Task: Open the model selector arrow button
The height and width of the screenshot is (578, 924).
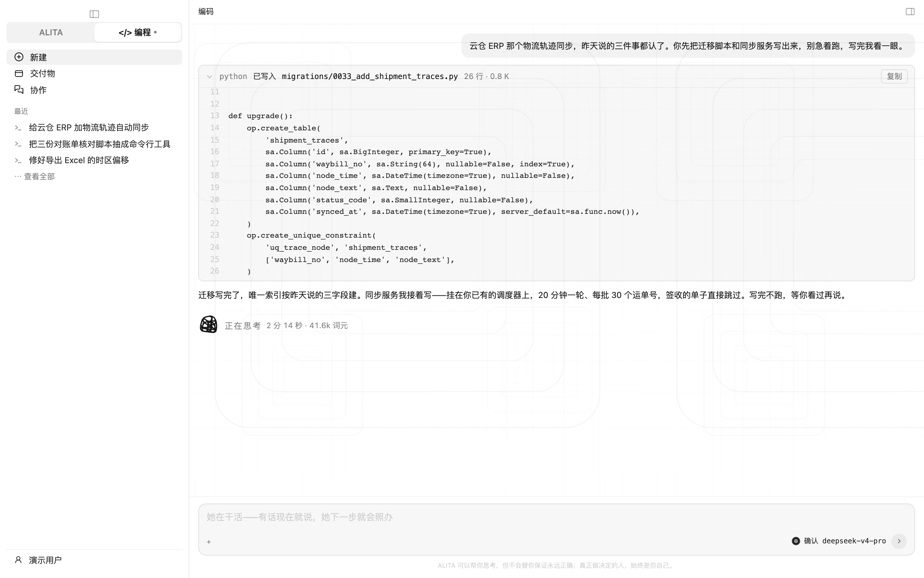Action: pos(899,541)
